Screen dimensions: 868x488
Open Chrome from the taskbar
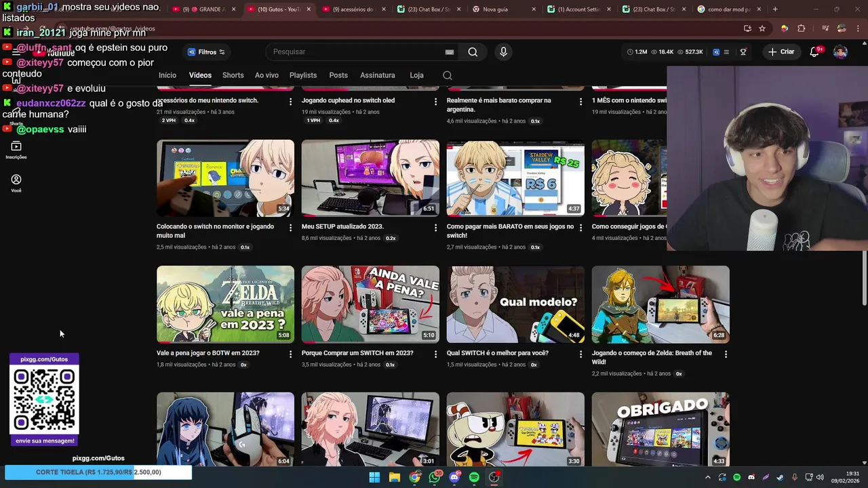tap(414, 477)
